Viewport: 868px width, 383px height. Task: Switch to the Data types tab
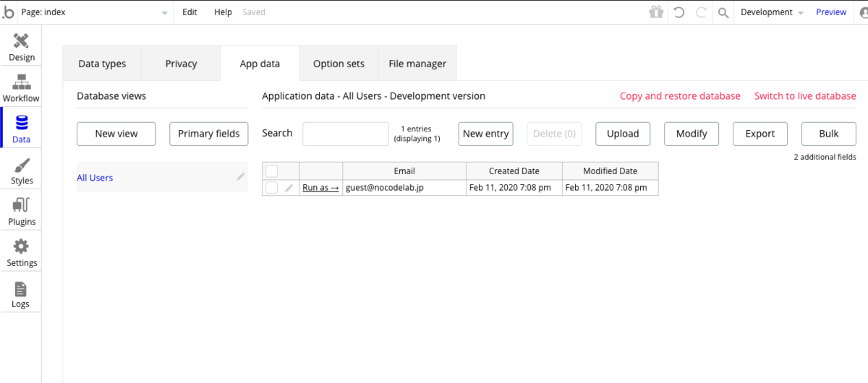coord(102,64)
